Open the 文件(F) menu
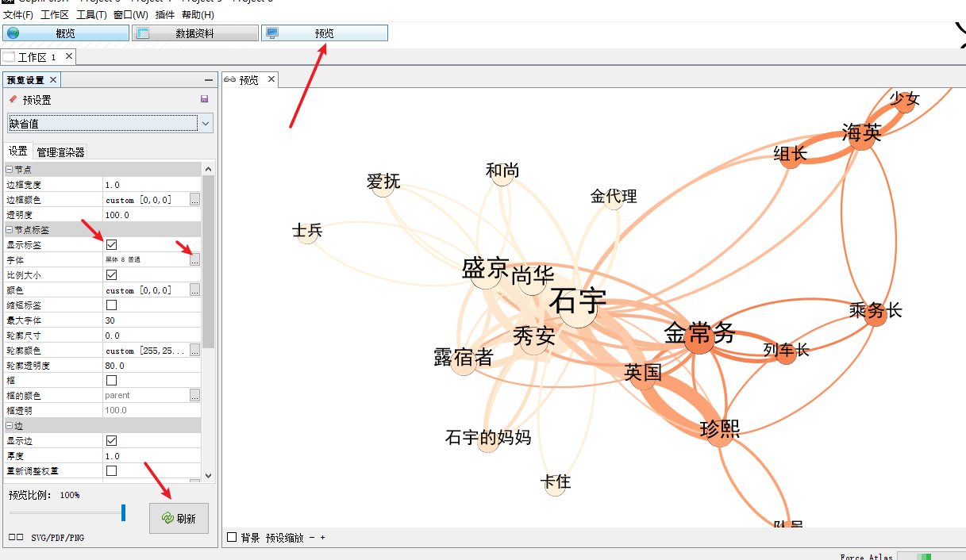 (x=18, y=13)
